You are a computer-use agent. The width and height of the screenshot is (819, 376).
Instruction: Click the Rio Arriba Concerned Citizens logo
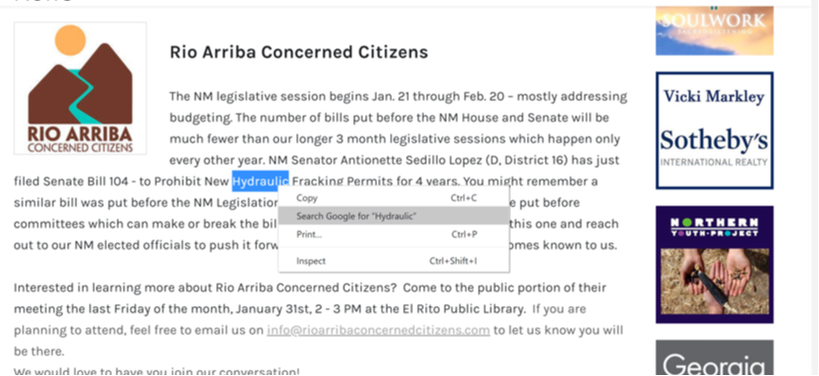[80, 88]
